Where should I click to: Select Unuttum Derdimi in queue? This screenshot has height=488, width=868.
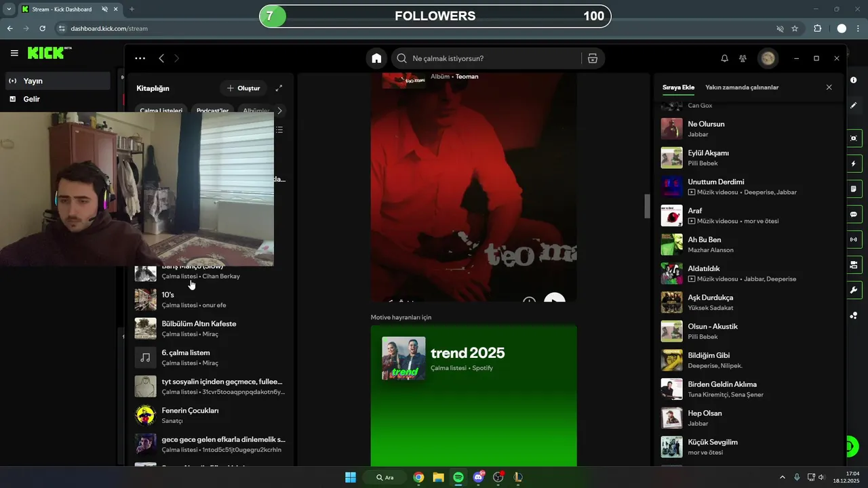(749, 186)
